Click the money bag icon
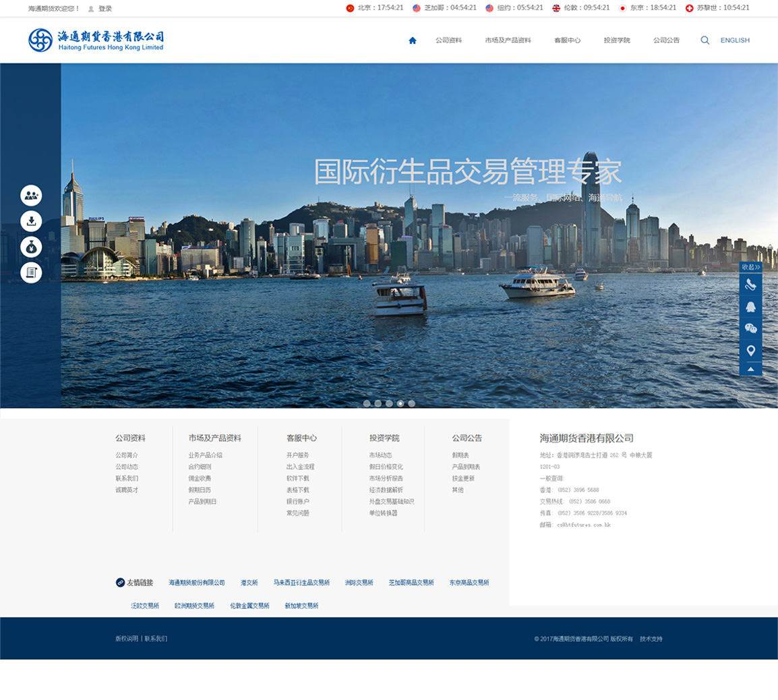778x700 pixels. click(x=31, y=247)
